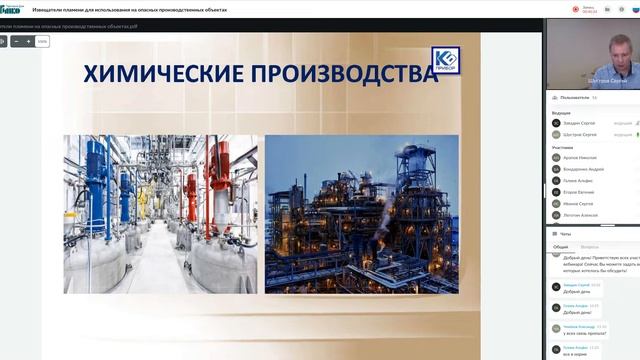The width and height of the screenshot is (640, 360).
Task: Select presenter Шуструк Сергей in list
Action: tap(580, 134)
